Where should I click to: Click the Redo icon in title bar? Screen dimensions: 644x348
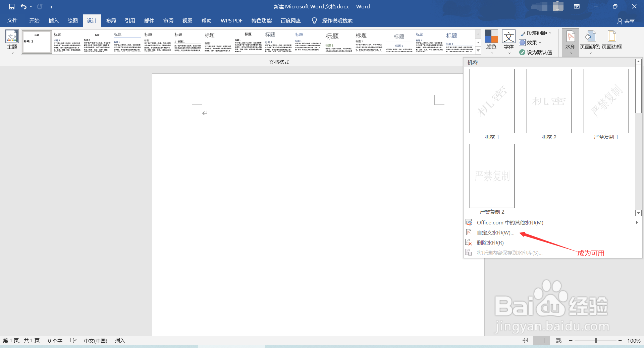click(x=40, y=7)
